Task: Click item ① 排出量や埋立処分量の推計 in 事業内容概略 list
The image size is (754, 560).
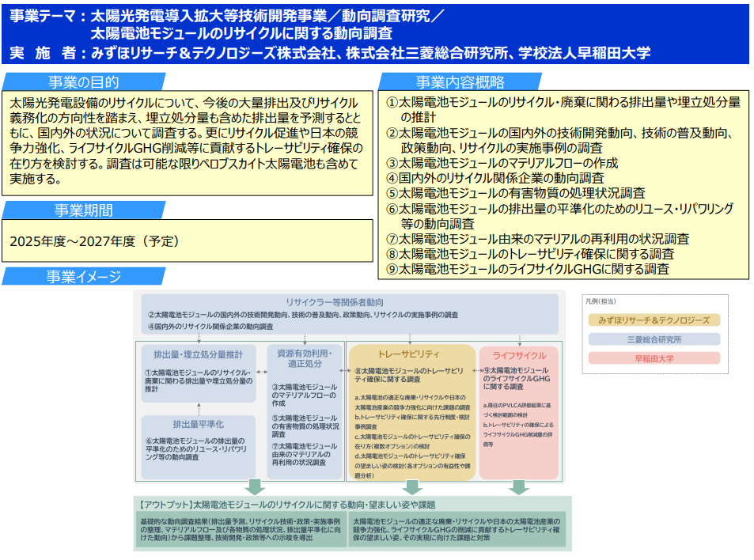Action: point(563,109)
